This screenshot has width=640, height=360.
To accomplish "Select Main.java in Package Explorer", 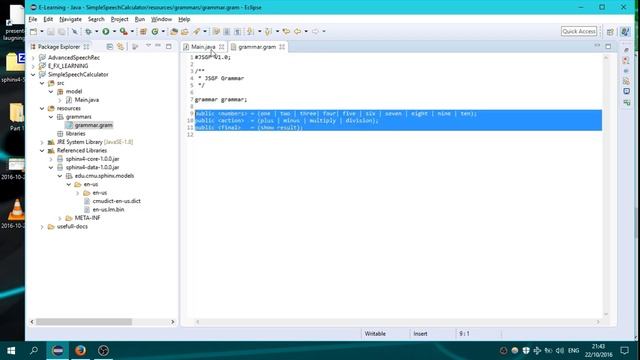I will point(87,100).
